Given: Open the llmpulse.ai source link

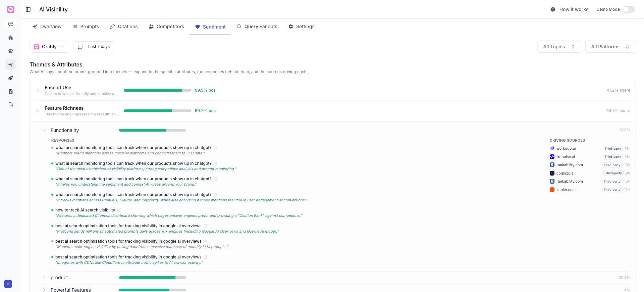Looking at the screenshot, I should pos(566,157).
